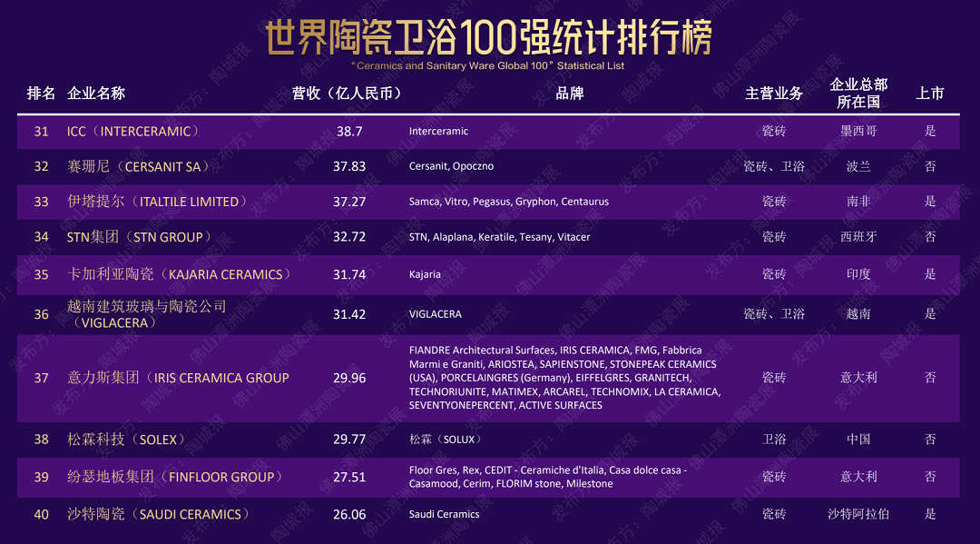The width and height of the screenshot is (980, 544).
Task: Click the 排名 column header
Action: [41, 94]
